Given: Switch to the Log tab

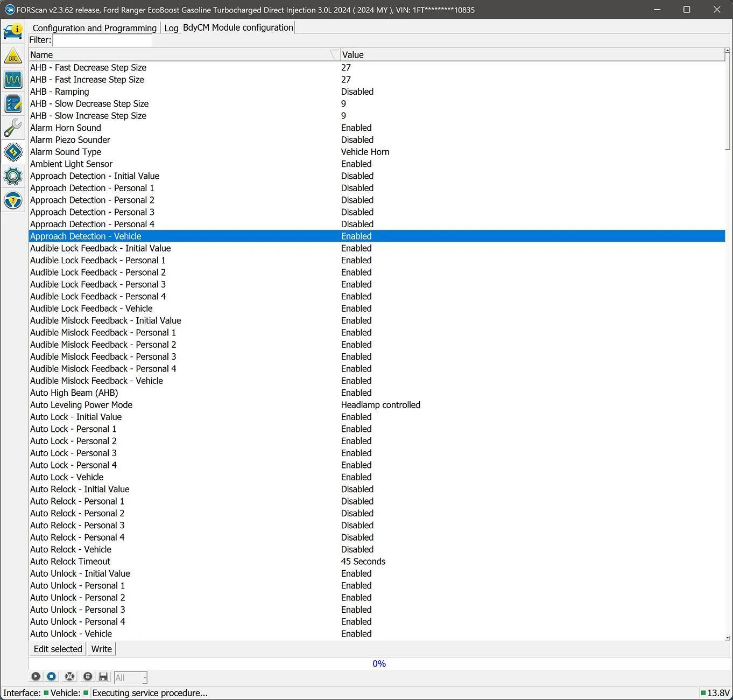Looking at the screenshot, I should pyautogui.click(x=171, y=28).
